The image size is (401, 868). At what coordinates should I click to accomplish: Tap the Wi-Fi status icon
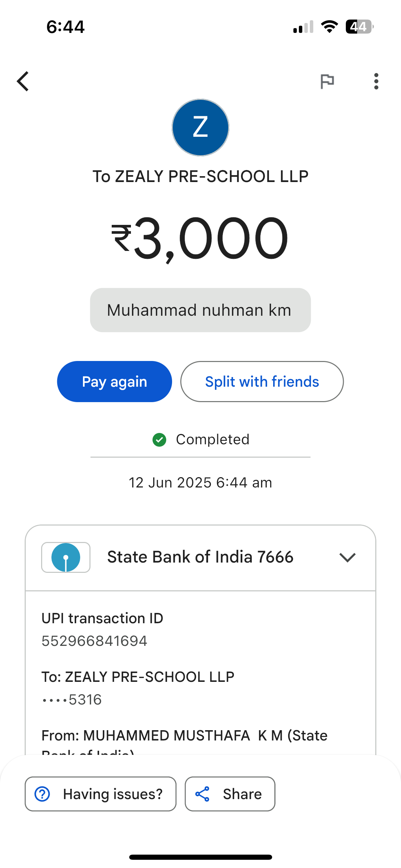tap(329, 27)
